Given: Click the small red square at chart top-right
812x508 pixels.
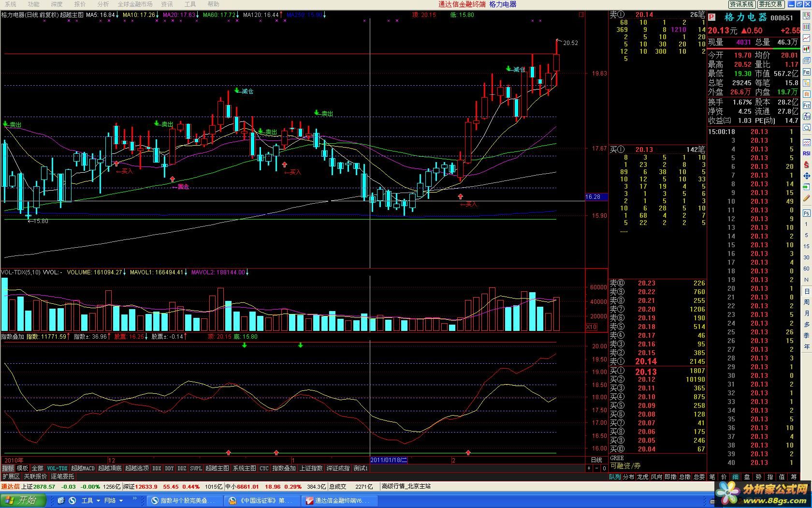Looking at the screenshot, I should tap(581, 15).
